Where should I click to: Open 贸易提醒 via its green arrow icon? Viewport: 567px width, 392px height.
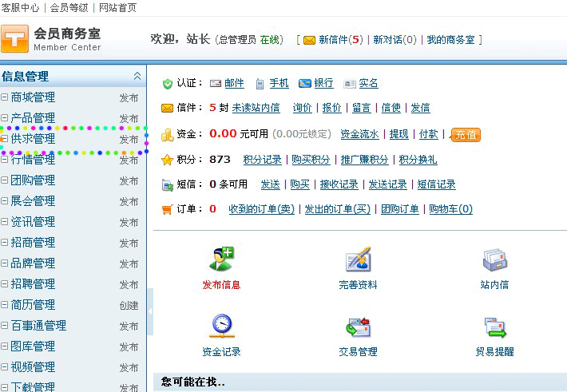495,327
